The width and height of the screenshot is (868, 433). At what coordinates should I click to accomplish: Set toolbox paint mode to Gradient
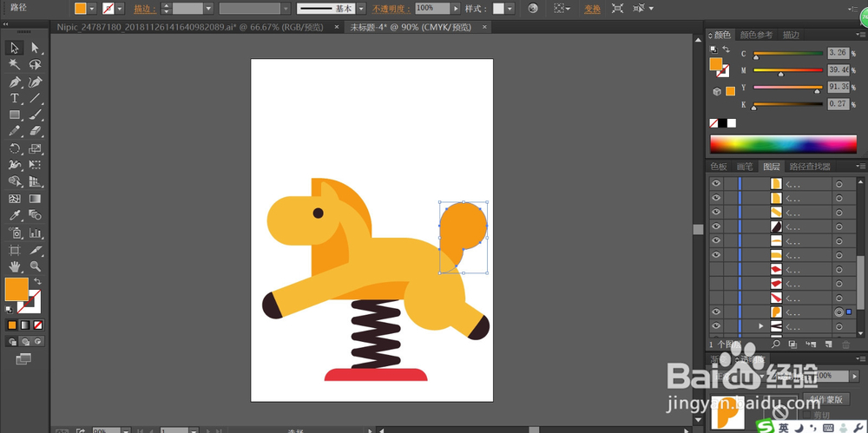pos(25,325)
